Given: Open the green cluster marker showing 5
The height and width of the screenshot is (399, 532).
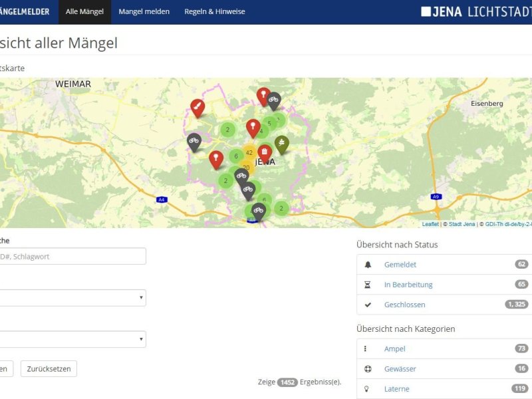Looking at the screenshot, I should coord(269,123).
